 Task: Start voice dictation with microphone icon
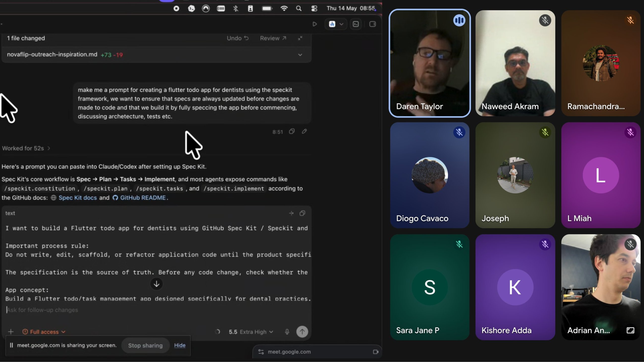287,332
